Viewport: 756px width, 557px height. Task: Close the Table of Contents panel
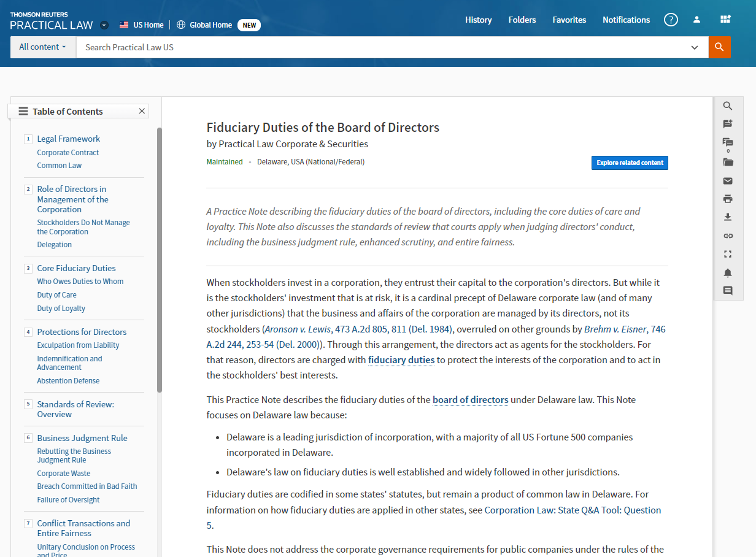[142, 111]
